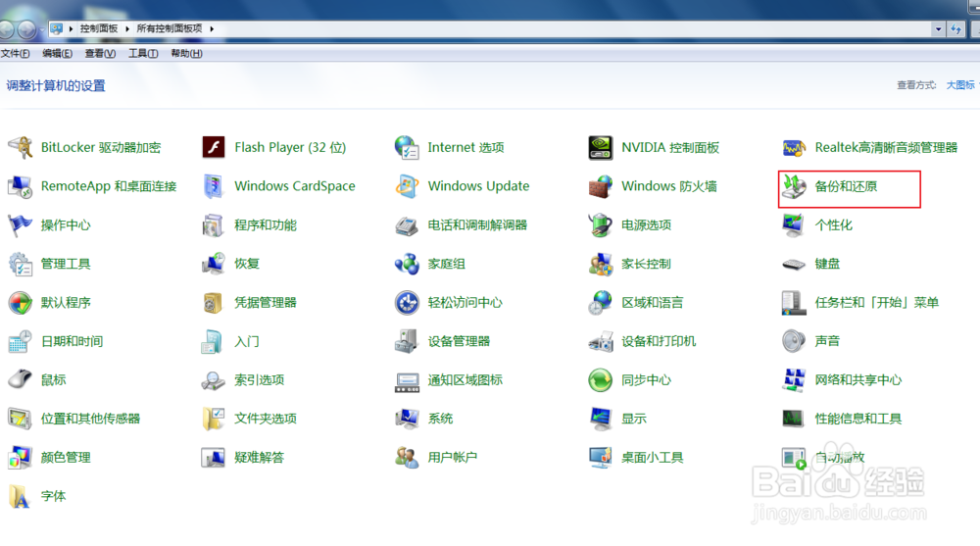Click the 恢复 icon
980x546 pixels.
click(214, 264)
